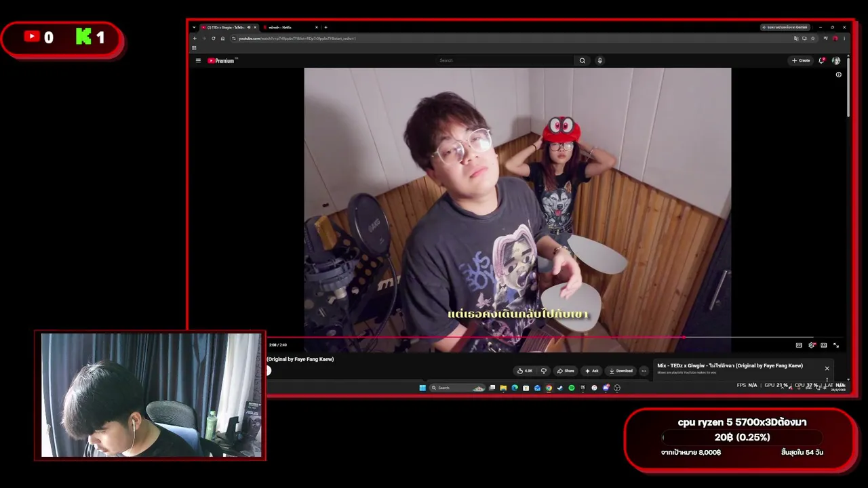The height and width of the screenshot is (488, 868).
Task: Open the YouTube guide hamburger menu
Action: (x=198, y=61)
